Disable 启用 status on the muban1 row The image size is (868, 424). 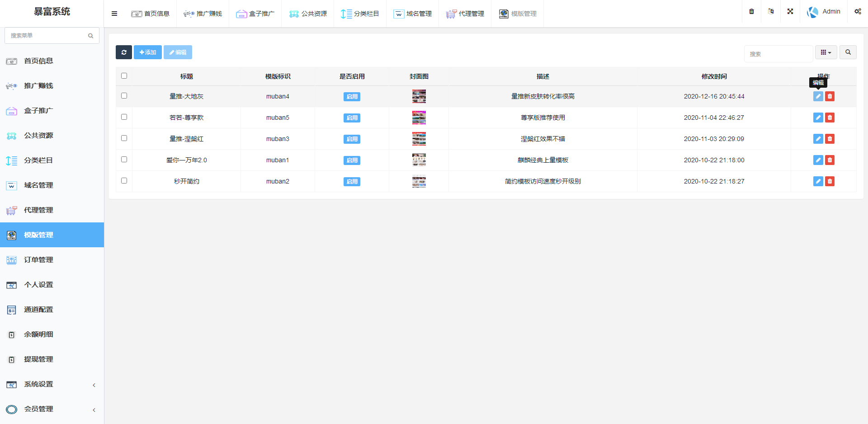pyautogui.click(x=352, y=160)
